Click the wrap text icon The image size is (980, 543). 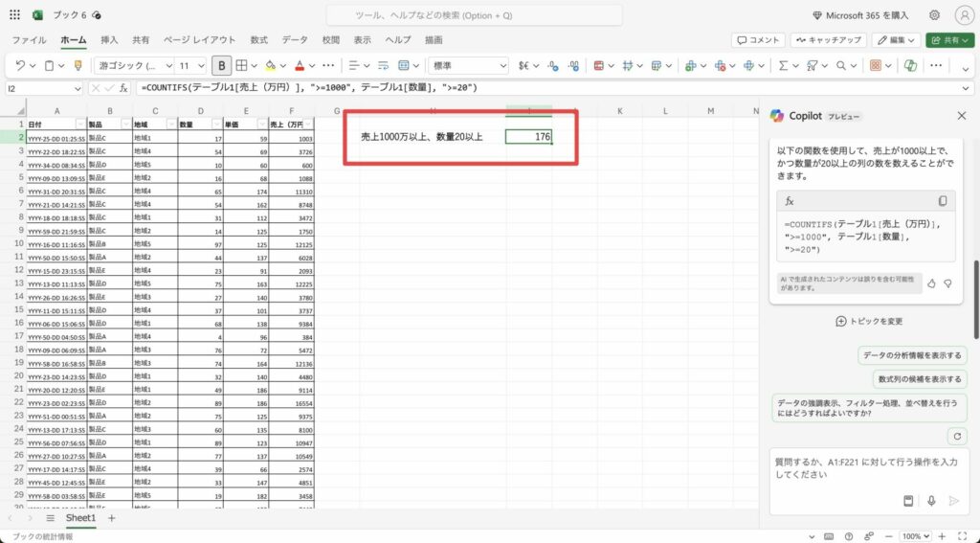378,66
